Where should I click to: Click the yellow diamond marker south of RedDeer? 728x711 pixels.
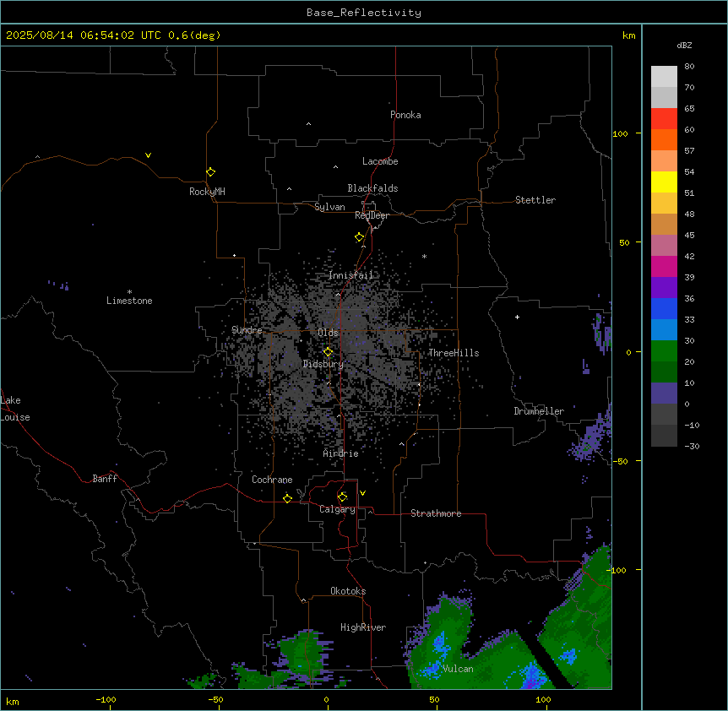click(x=360, y=237)
